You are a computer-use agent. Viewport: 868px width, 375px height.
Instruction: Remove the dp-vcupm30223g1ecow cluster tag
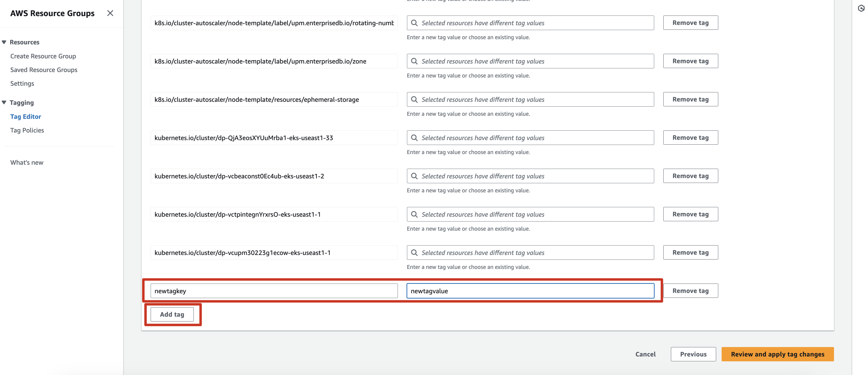(x=690, y=252)
